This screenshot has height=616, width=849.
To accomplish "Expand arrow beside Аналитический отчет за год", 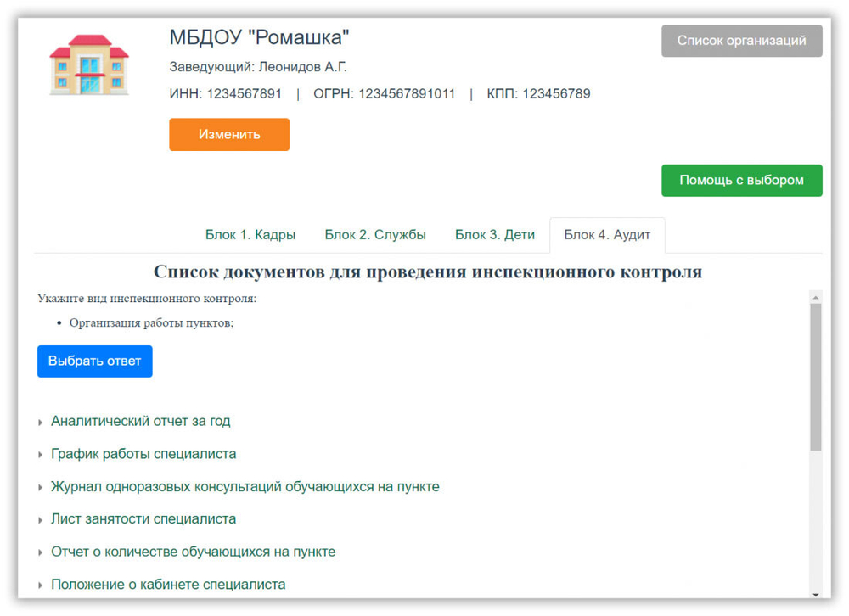I will coord(41,422).
